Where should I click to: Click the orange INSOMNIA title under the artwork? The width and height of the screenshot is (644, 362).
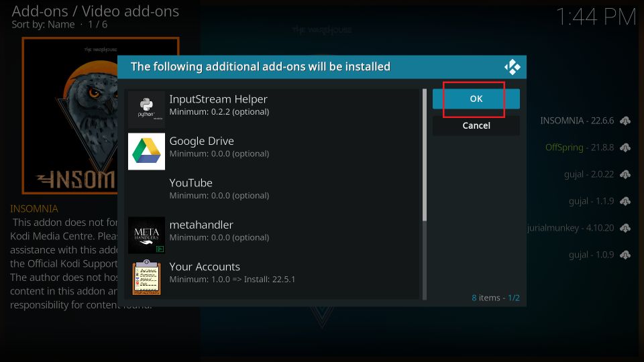click(34, 208)
